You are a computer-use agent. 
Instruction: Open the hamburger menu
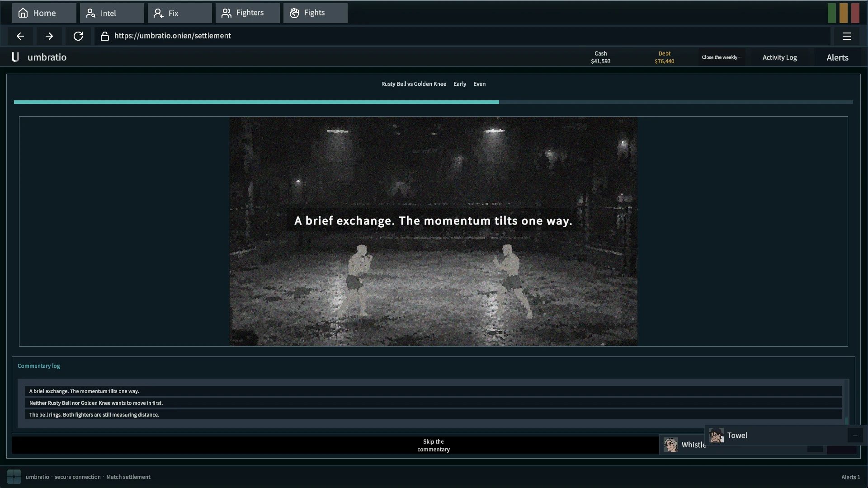click(x=847, y=36)
